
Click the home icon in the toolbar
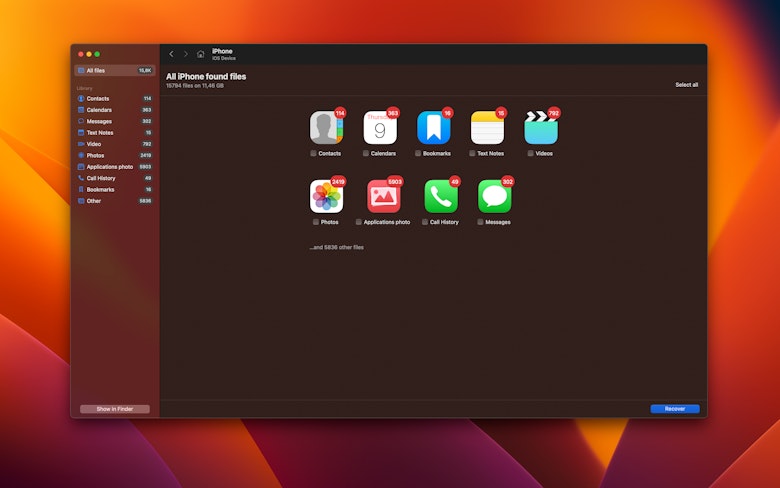tap(200, 54)
